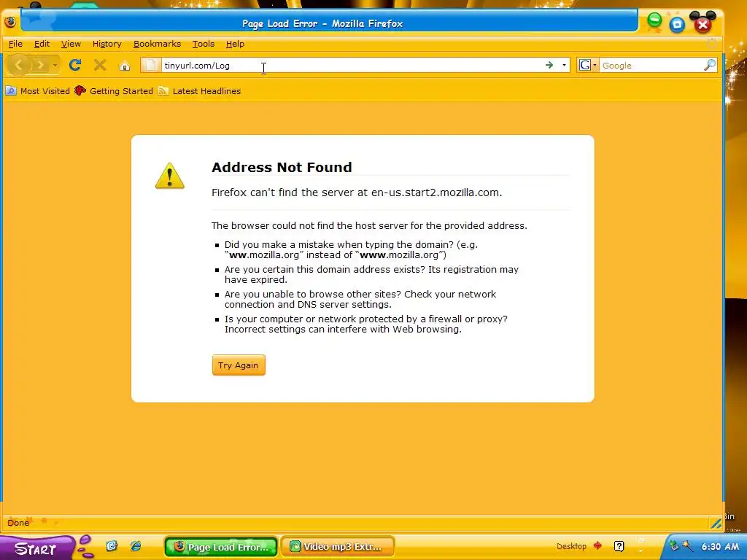The width and height of the screenshot is (747, 560).
Task: Open the Start menu
Action: point(36,548)
